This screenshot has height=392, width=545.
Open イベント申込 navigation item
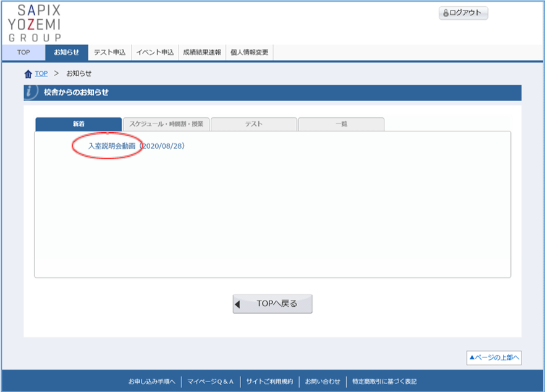coord(155,52)
